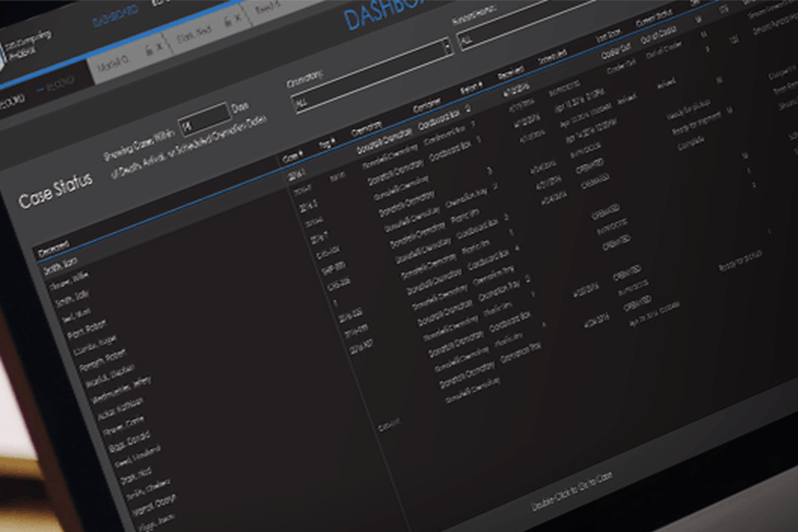The height and width of the screenshot is (532, 798).
Task: Switch to the DASHBOARD tab
Action: [x=115, y=17]
